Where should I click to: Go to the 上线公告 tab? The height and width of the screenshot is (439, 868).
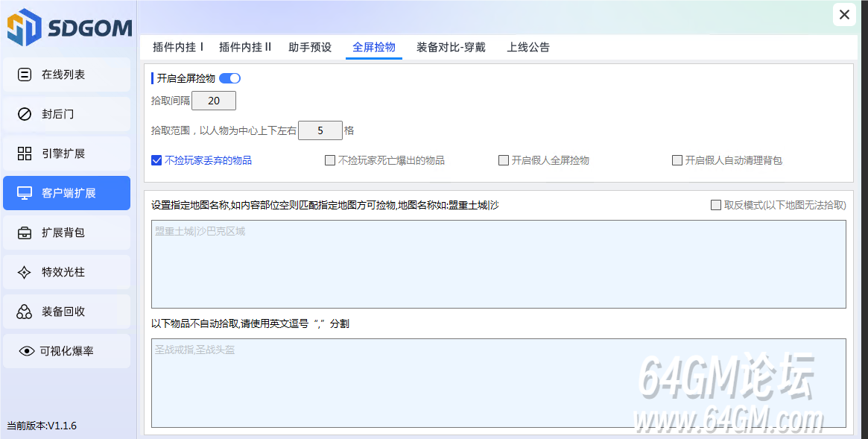tap(528, 47)
